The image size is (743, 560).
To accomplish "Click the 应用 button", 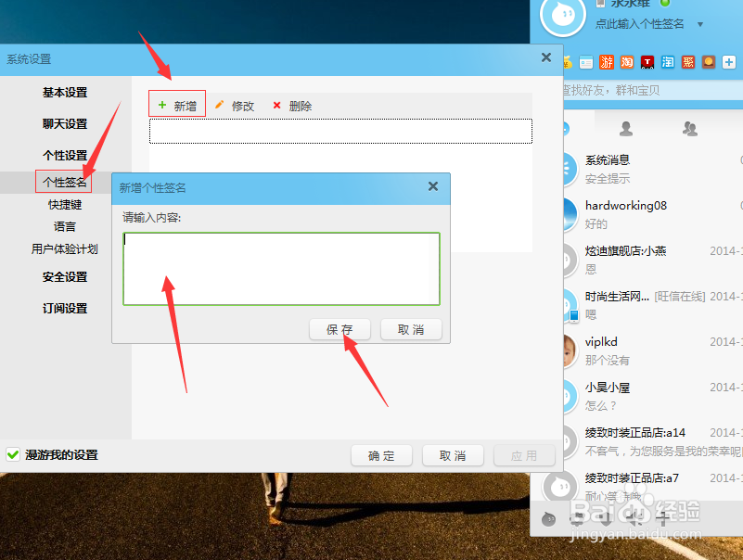I will coord(524,455).
